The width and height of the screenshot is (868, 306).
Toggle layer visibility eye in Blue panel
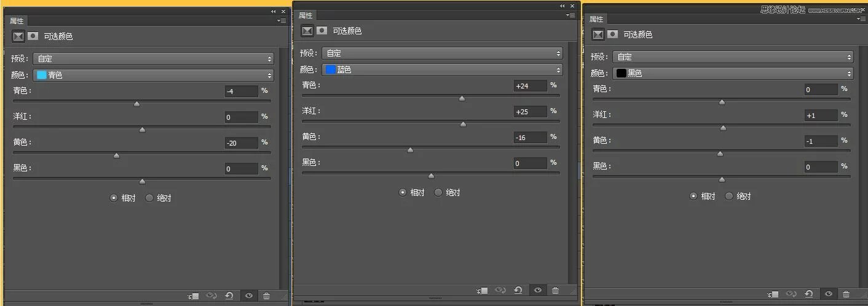pos(538,291)
